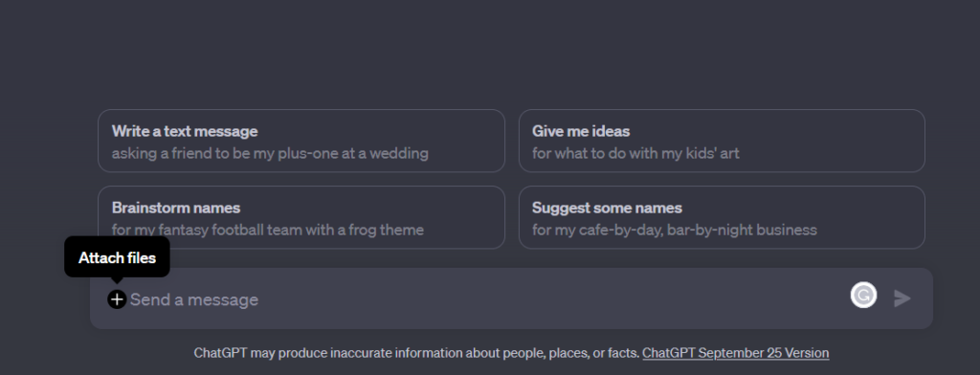This screenshot has width=980, height=375.
Task: Click the inaccurate information disclaimer text
Action: click(417, 353)
